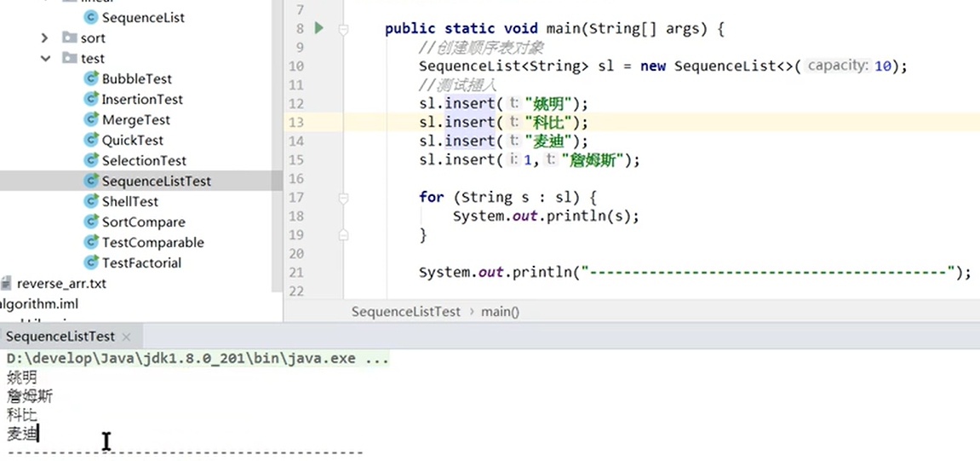Click SequenceListTest in the breadcrumb bar
The height and width of the screenshot is (461, 980).
(x=405, y=312)
